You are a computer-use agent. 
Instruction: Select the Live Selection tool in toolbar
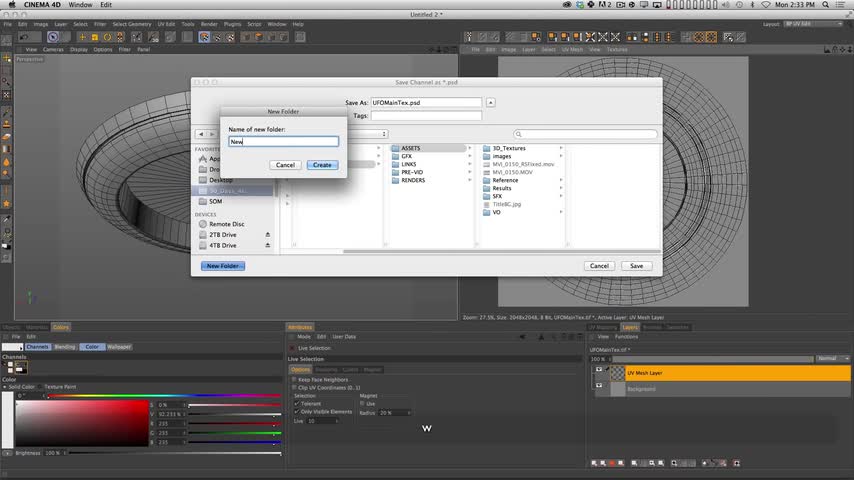(52, 37)
